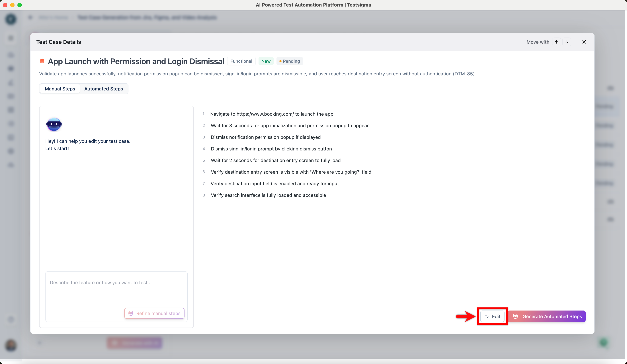Click the down arrow next to Move with
The width and height of the screenshot is (627, 364).
(567, 42)
